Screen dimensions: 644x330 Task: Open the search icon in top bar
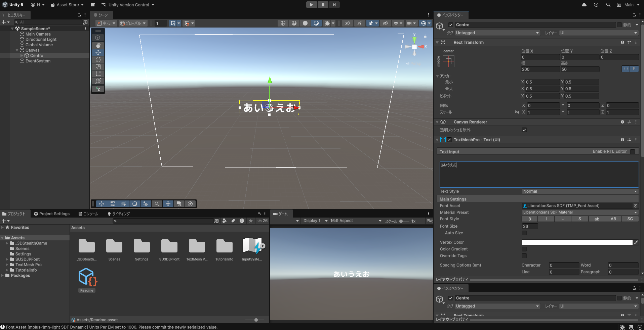click(x=608, y=5)
